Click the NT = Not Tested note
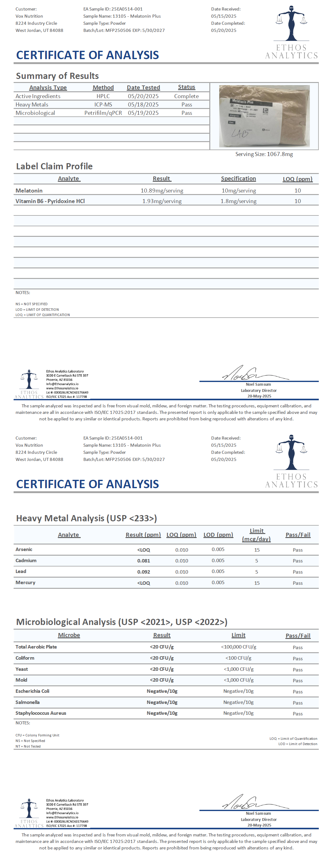This screenshot has height=868, width=333. click(28, 746)
